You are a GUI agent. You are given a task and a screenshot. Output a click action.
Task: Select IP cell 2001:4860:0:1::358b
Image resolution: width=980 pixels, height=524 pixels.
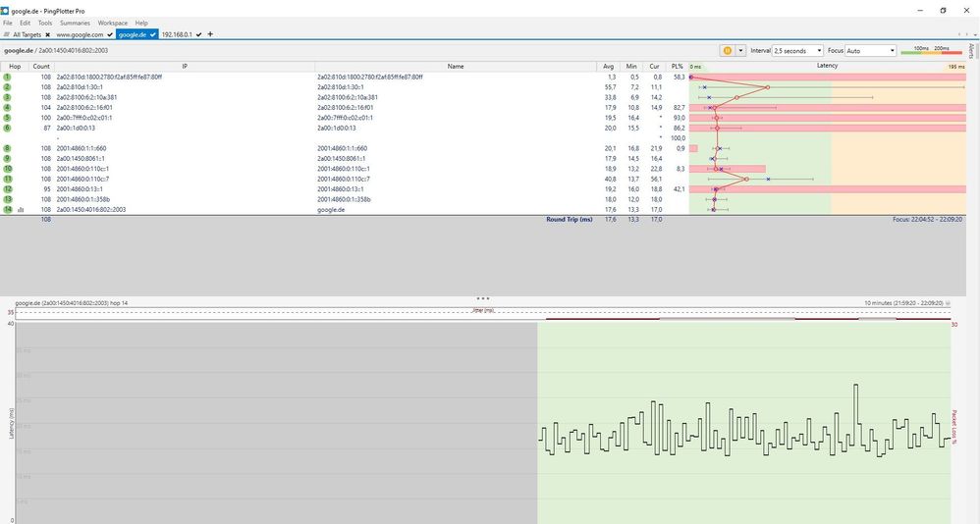[x=83, y=199]
